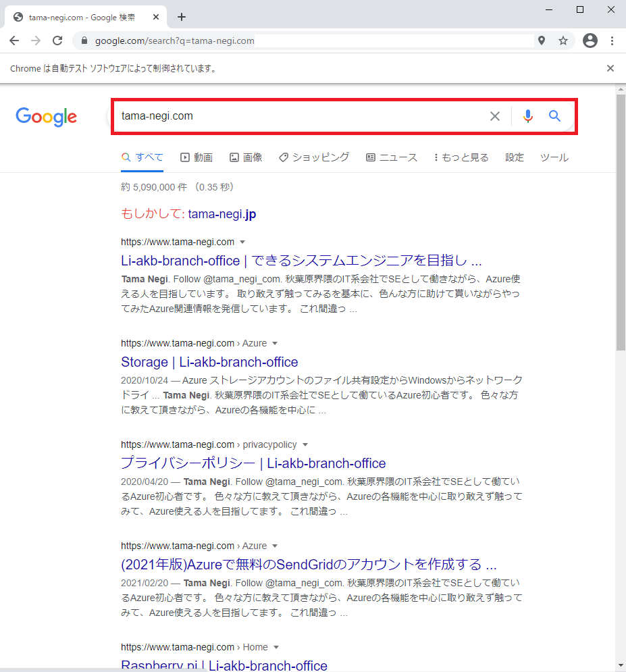Clear the search box text
Image resolution: width=626 pixels, height=672 pixels.
495,116
